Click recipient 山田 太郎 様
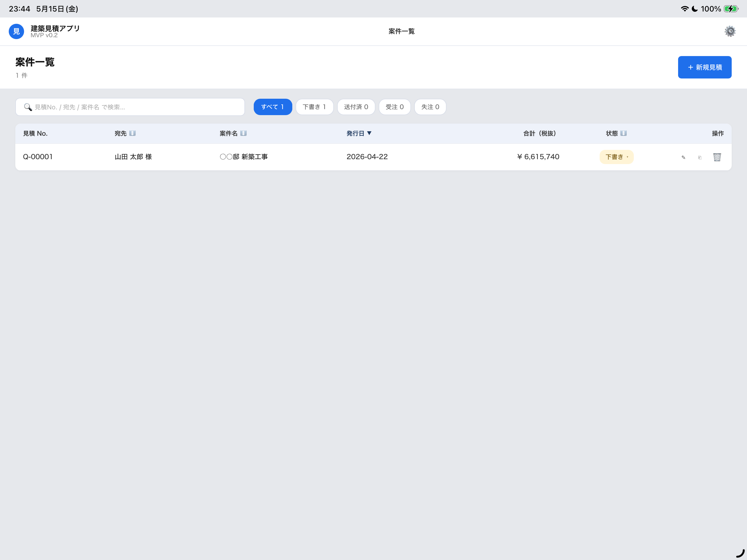 click(133, 157)
